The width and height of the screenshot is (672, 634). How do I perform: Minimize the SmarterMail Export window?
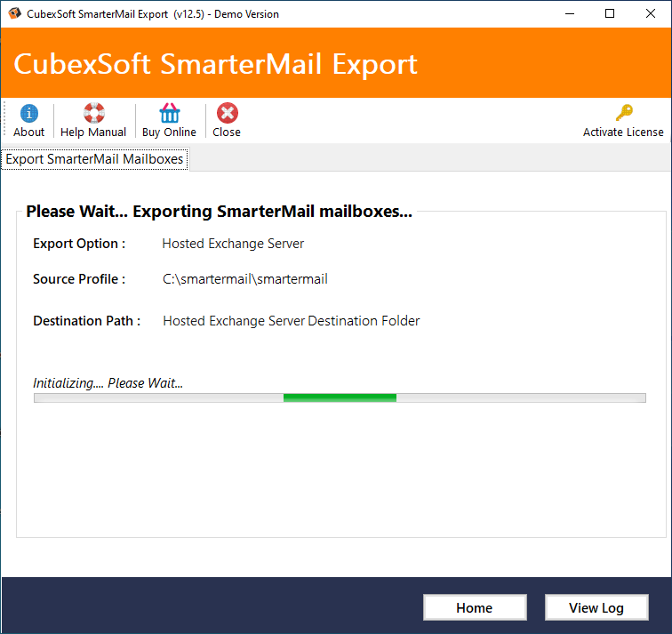(570, 13)
